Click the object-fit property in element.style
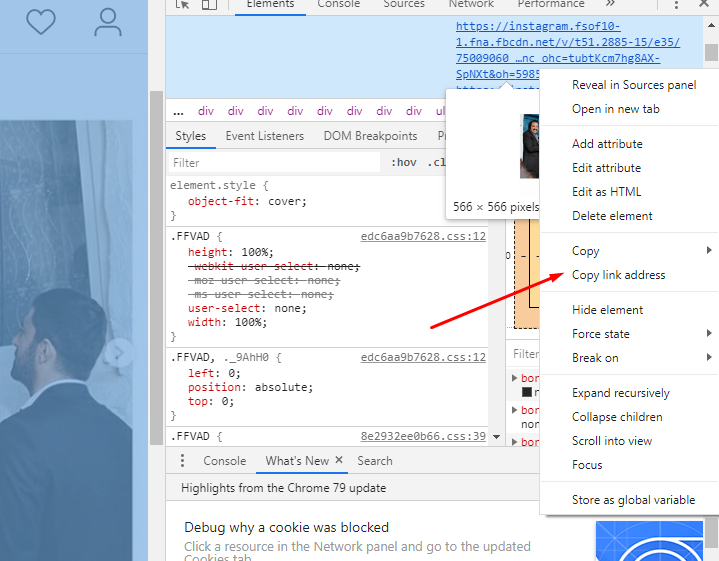The image size is (719, 561). (x=221, y=201)
